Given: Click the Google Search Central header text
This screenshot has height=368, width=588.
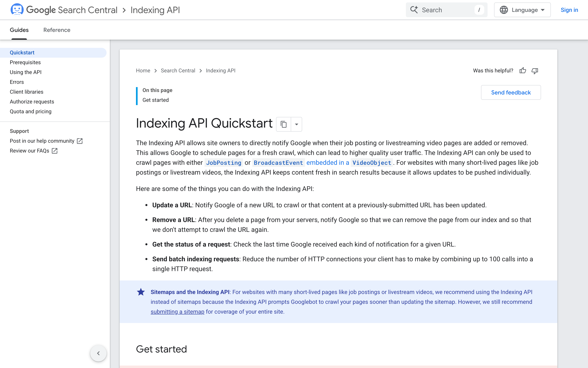Looking at the screenshot, I should [x=72, y=10].
